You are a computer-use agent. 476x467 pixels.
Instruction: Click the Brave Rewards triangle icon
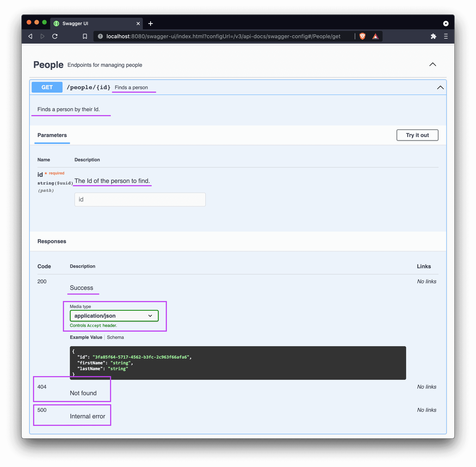click(375, 36)
